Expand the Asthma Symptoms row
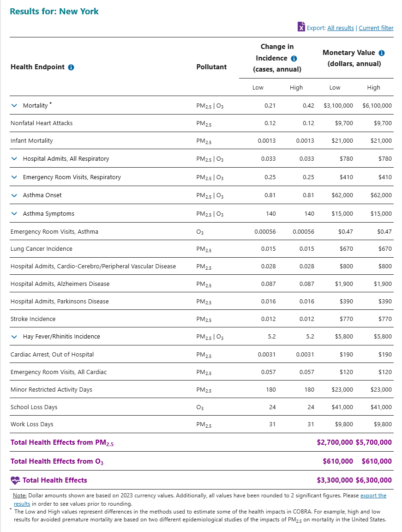Image resolution: width=402 pixels, height=532 pixels. point(14,214)
